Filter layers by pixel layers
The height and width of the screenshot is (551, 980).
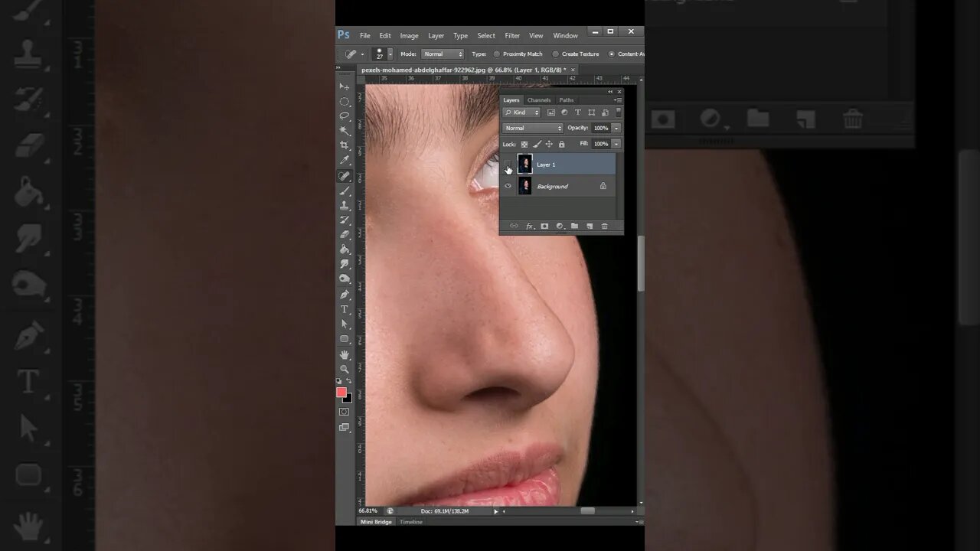coord(550,112)
